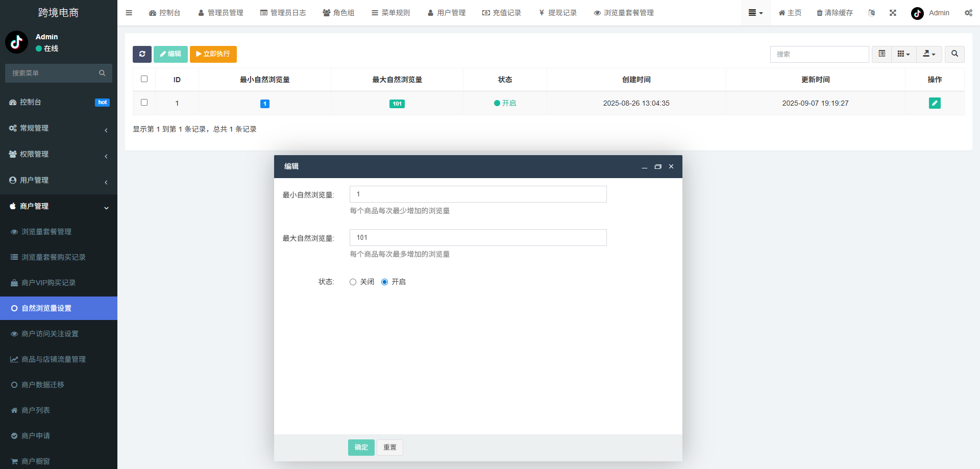Open the column visibility dropdown above the table
The height and width of the screenshot is (469, 980).
[903, 54]
